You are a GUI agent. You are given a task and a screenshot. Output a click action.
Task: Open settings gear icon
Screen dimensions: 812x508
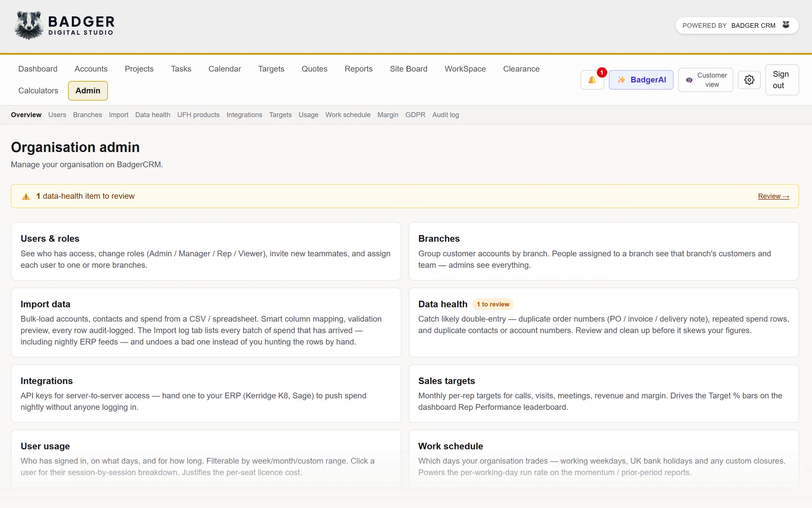(x=749, y=80)
